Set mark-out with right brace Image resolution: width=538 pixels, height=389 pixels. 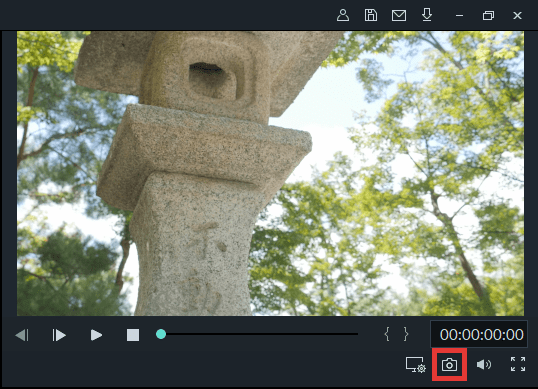point(406,334)
